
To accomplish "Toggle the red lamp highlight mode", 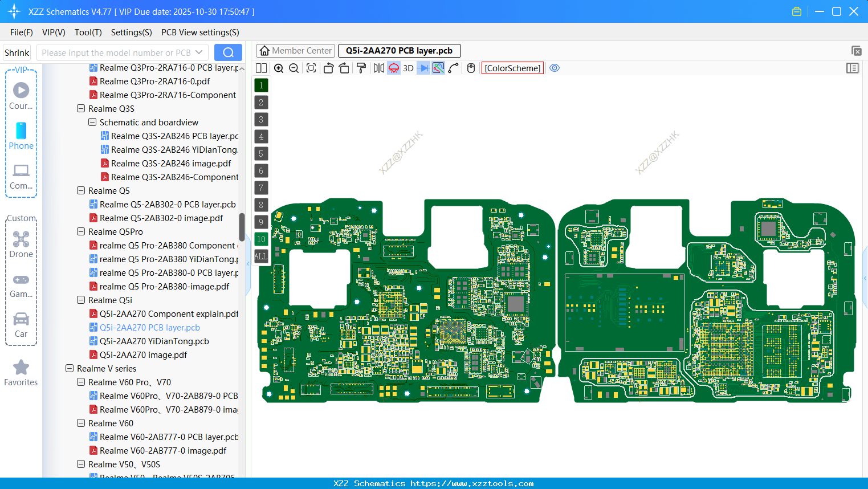I will (393, 68).
